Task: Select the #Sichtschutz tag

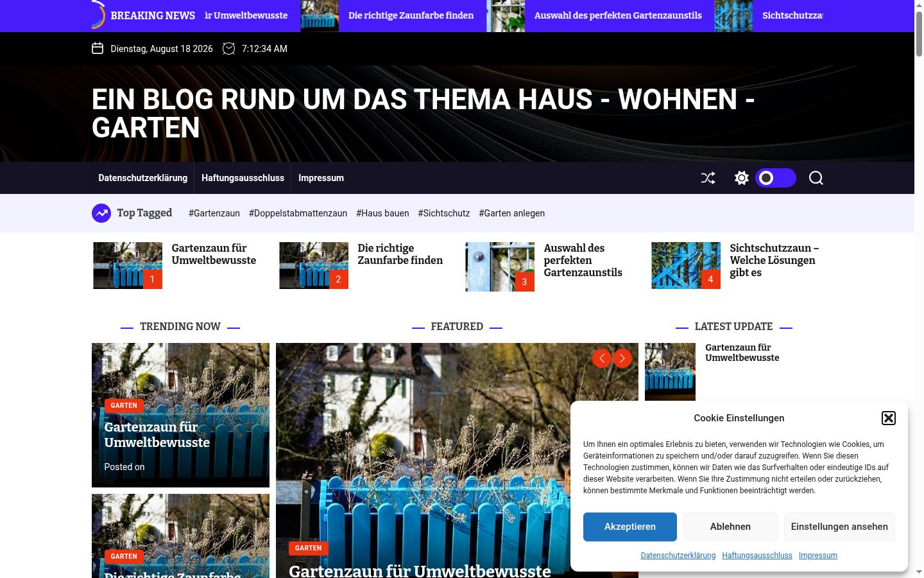Action: (x=444, y=213)
